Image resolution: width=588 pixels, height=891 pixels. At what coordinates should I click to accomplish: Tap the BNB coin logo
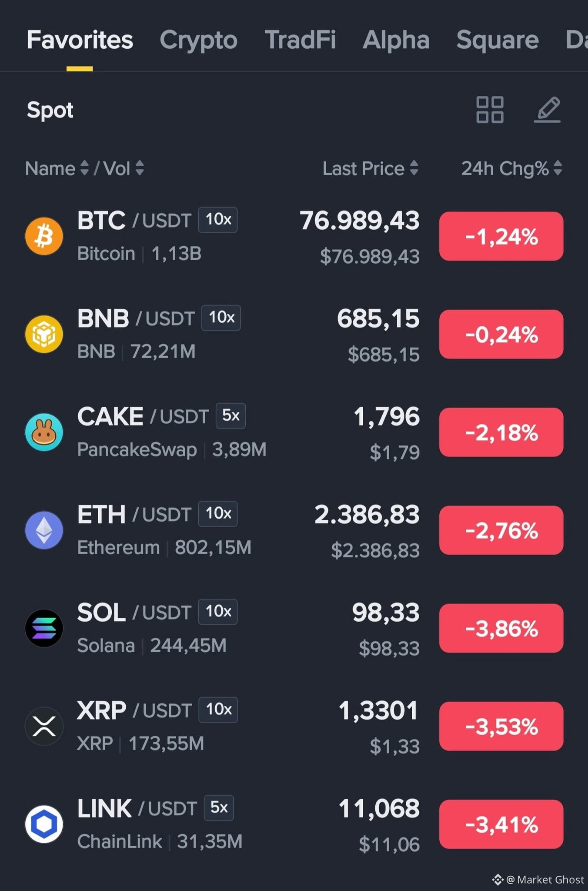(x=44, y=334)
